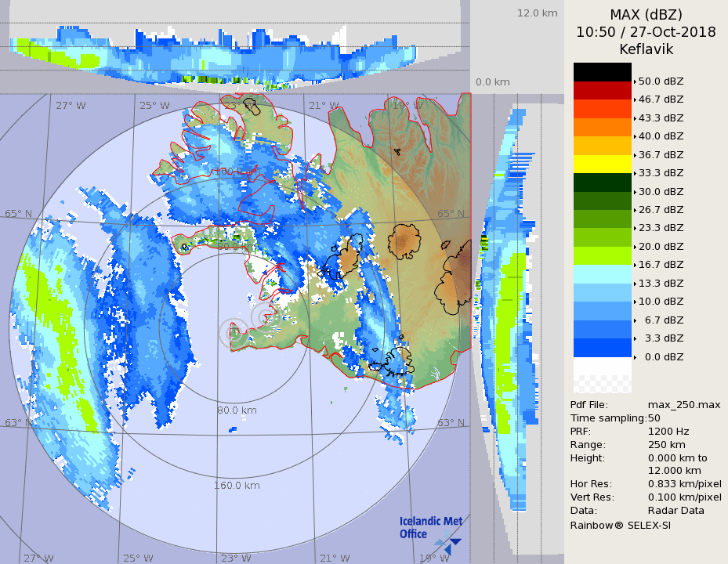
Task: Click the arrow marker beside 0.0 dBZ
Action: pyautogui.click(x=635, y=357)
